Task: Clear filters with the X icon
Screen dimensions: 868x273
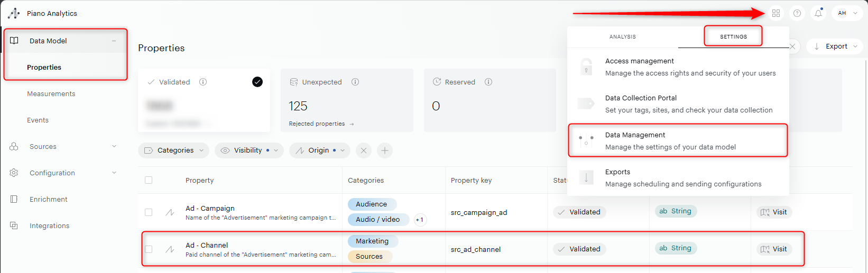Action: [x=364, y=150]
